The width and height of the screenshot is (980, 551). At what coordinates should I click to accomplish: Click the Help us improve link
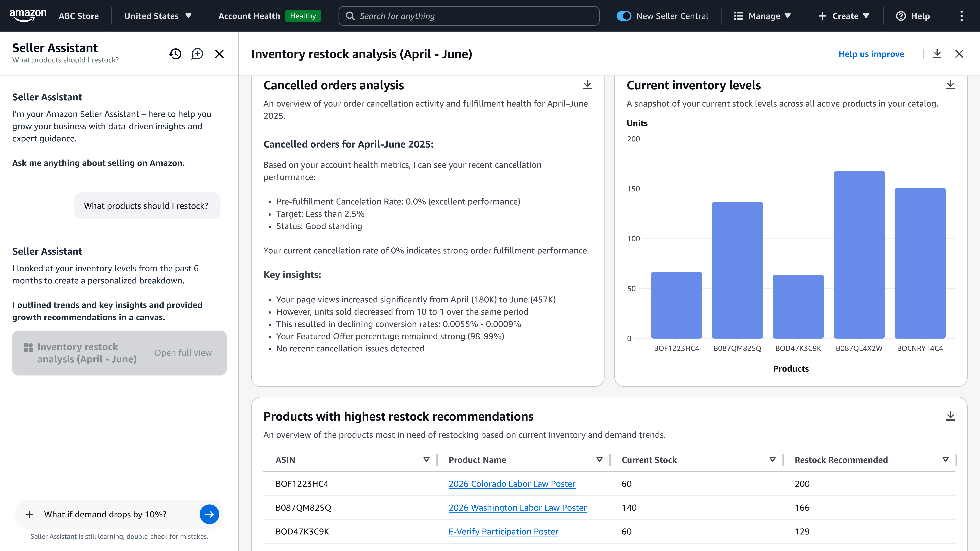pyautogui.click(x=871, y=54)
